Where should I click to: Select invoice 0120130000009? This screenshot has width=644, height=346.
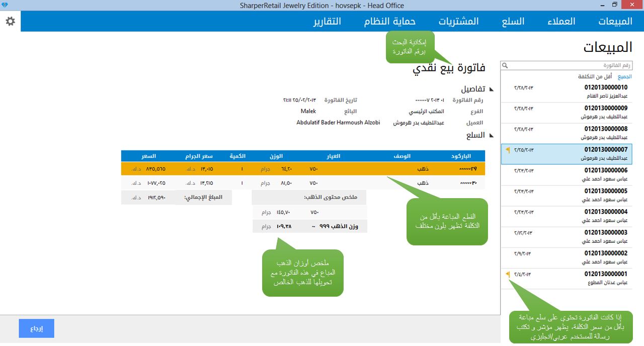(567, 112)
